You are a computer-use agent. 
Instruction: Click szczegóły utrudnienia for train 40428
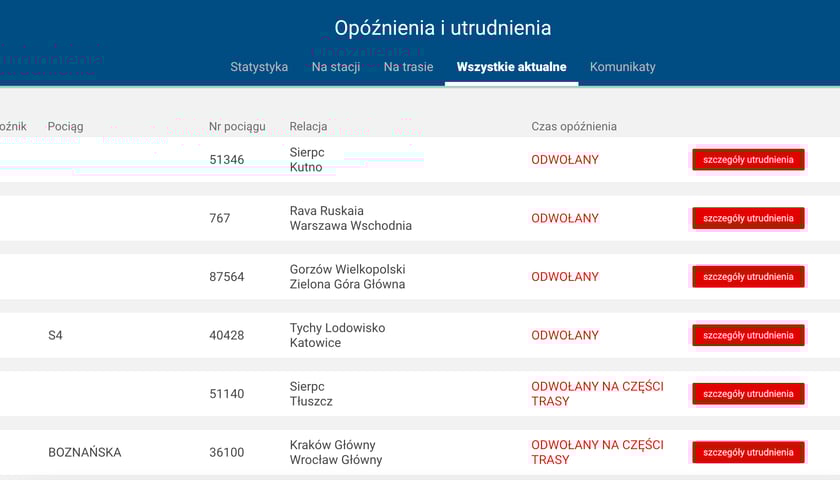point(748,335)
